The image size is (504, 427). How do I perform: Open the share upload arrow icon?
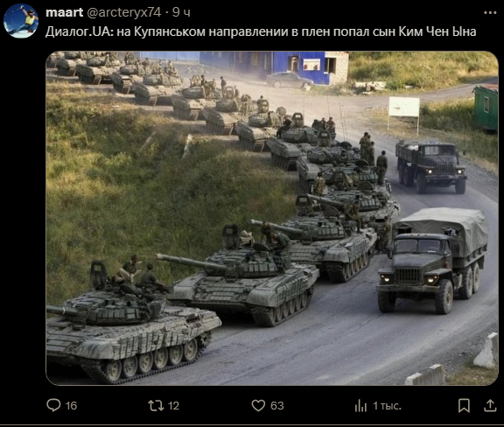pyautogui.click(x=490, y=405)
